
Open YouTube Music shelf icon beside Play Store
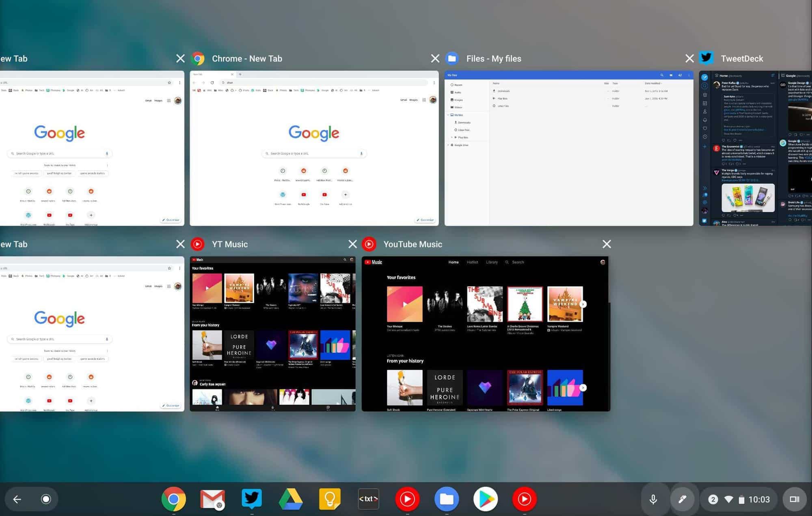[525, 499]
